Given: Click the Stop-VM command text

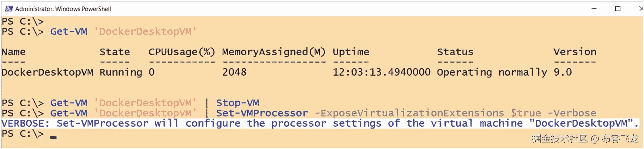Looking at the screenshot, I should pos(237,103).
